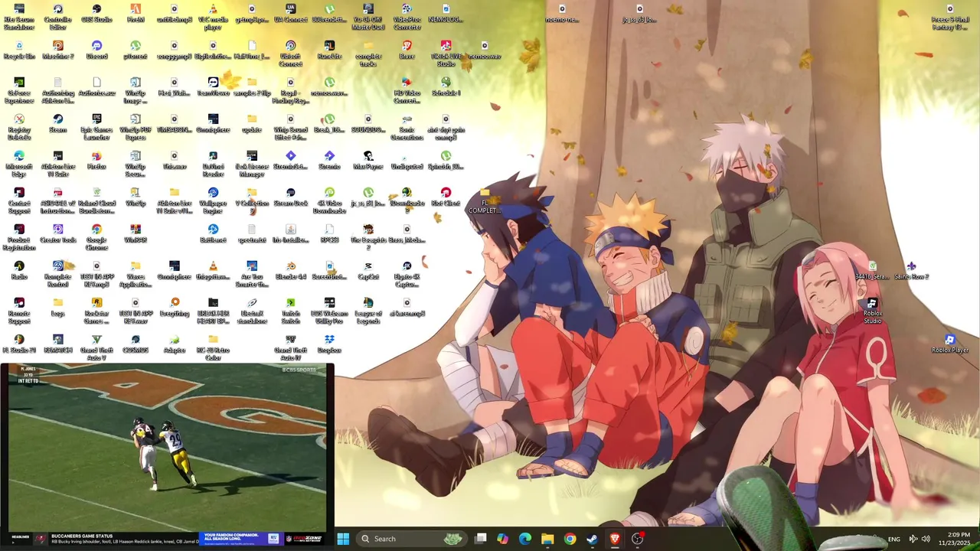Open the Ableton Live 11 Suite shortcut
980x551 pixels.
point(57,164)
